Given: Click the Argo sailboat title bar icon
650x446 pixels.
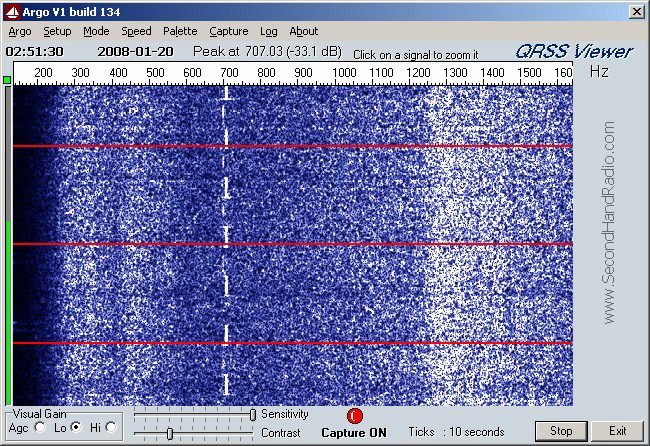Looking at the screenshot, I should tap(12, 12).
